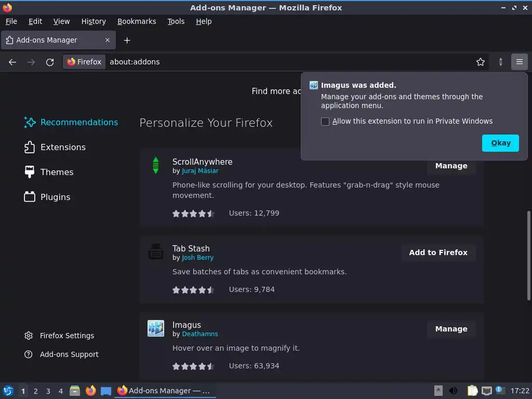The image size is (532, 399).
Task: Click the Imagus icon in the notification popup
Action: point(313,85)
